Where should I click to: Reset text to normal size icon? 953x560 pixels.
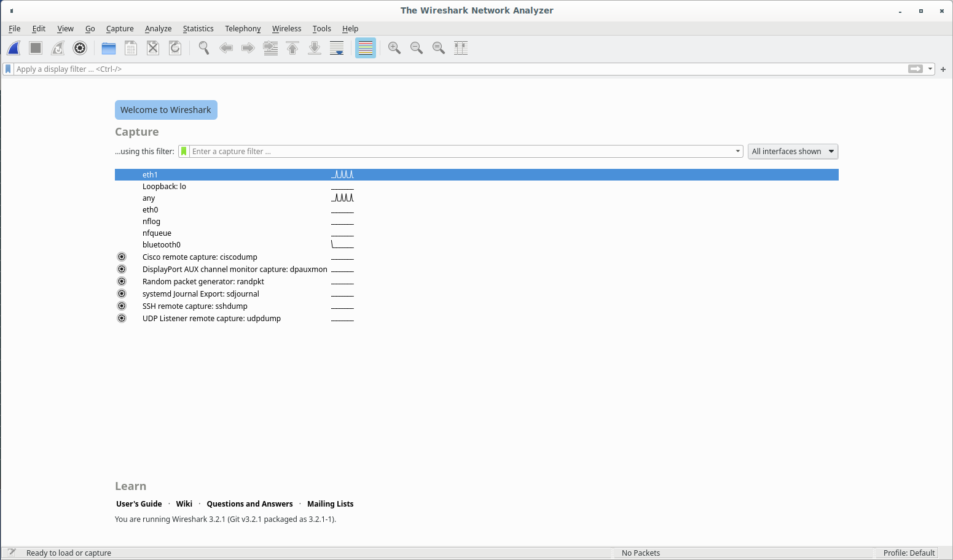(x=439, y=48)
